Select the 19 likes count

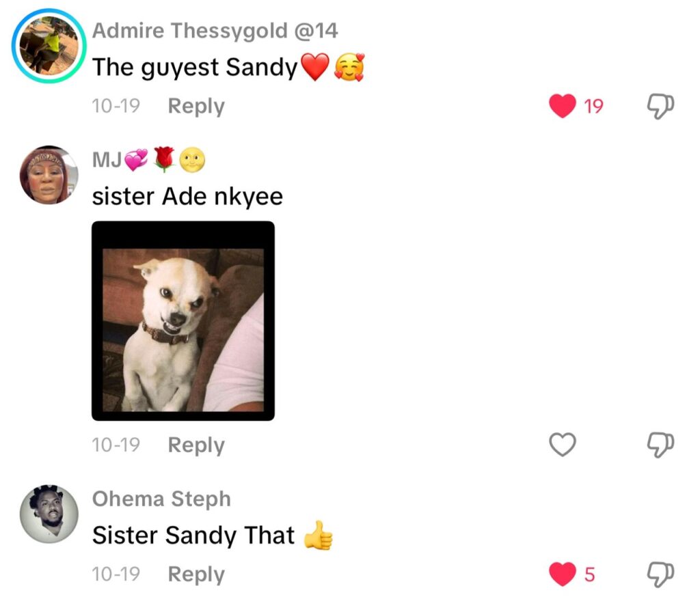click(x=593, y=106)
